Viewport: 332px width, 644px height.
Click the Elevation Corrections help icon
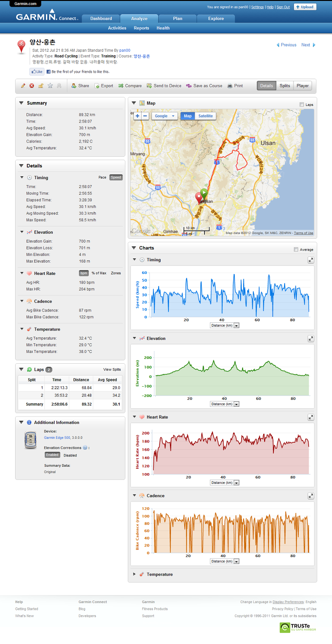coord(85,448)
